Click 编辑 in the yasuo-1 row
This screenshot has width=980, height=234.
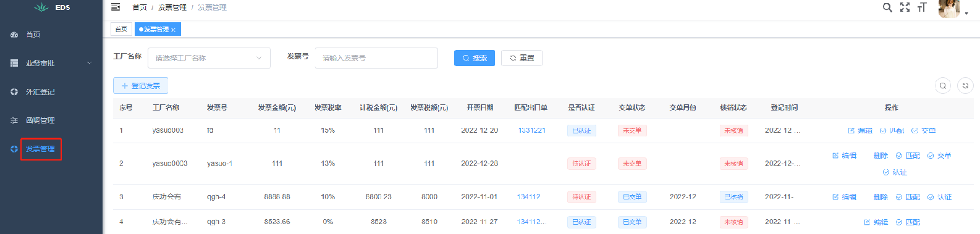click(x=844, y=156)
